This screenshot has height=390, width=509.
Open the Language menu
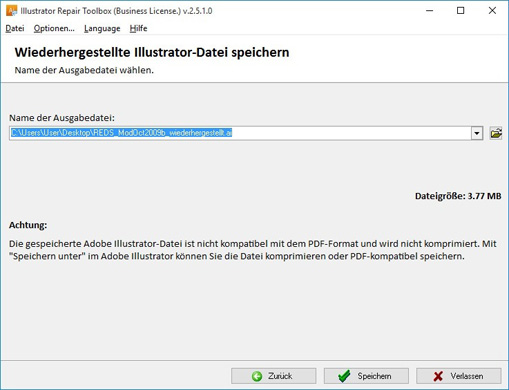pyautogui.click(x=102, y=29)
